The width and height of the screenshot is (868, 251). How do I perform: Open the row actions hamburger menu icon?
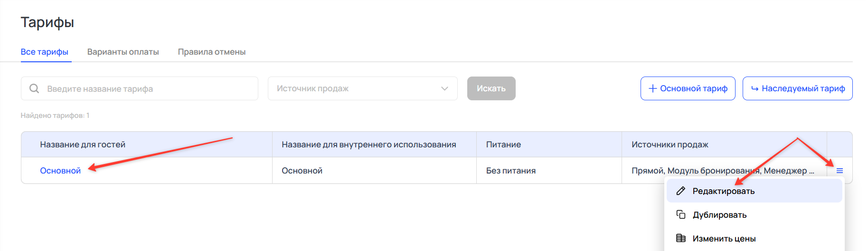click(840, 171)
